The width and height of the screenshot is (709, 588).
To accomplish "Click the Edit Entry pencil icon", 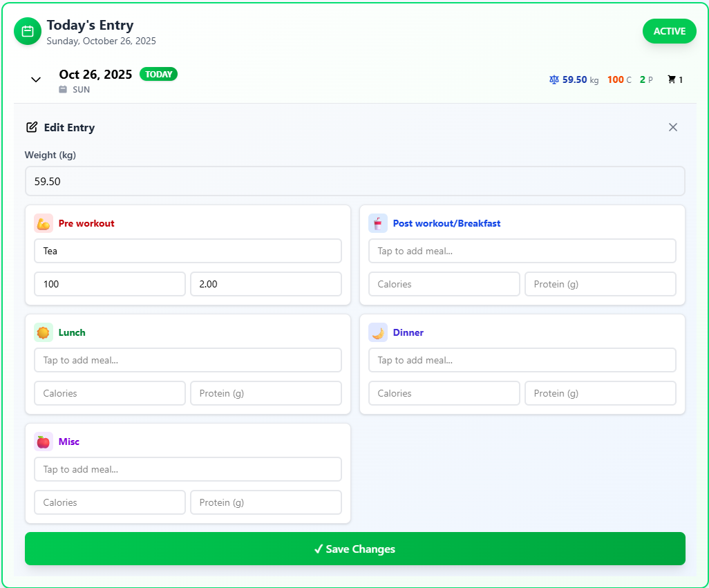I will pos(32,127).
